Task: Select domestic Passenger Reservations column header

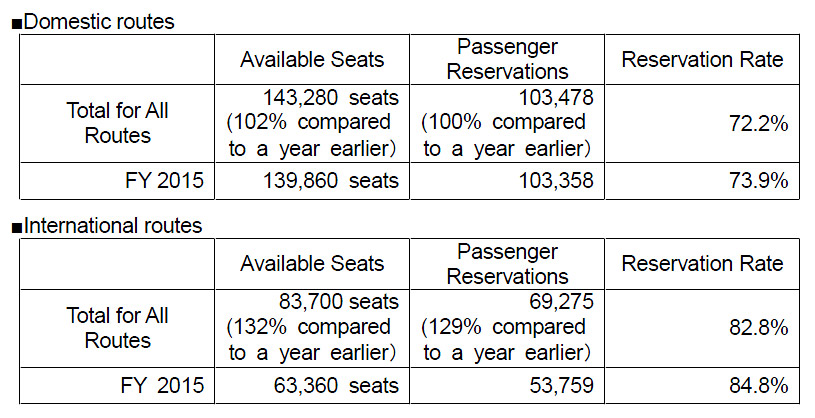Action: coord(507,60)
